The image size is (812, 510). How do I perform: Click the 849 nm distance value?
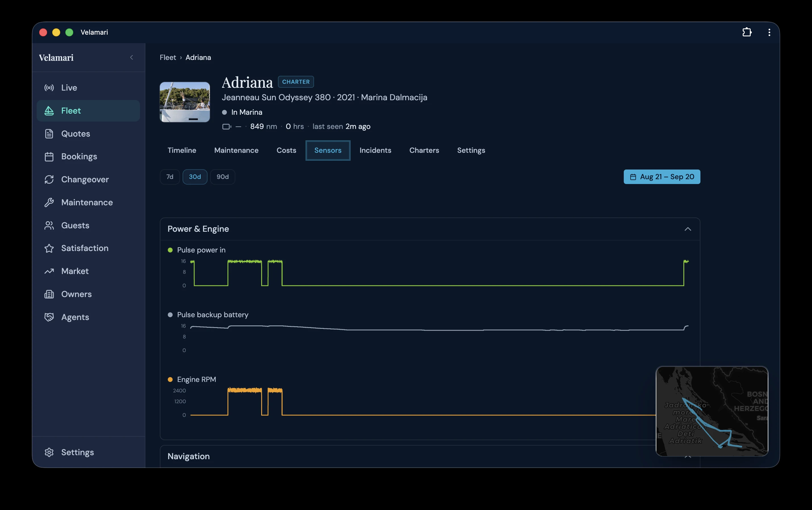coord(264,126)
